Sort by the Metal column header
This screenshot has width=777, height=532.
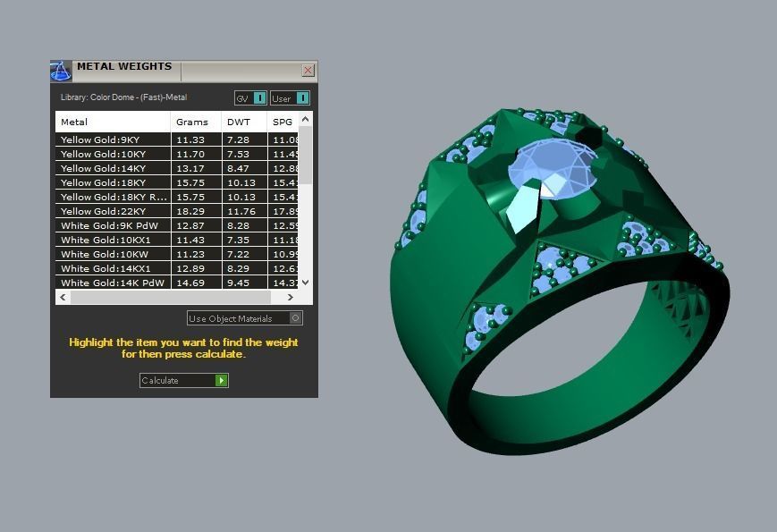coord(113,122)
